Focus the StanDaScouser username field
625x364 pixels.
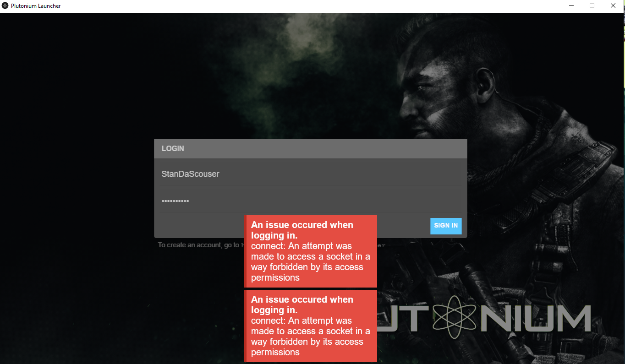pos(311,174)
